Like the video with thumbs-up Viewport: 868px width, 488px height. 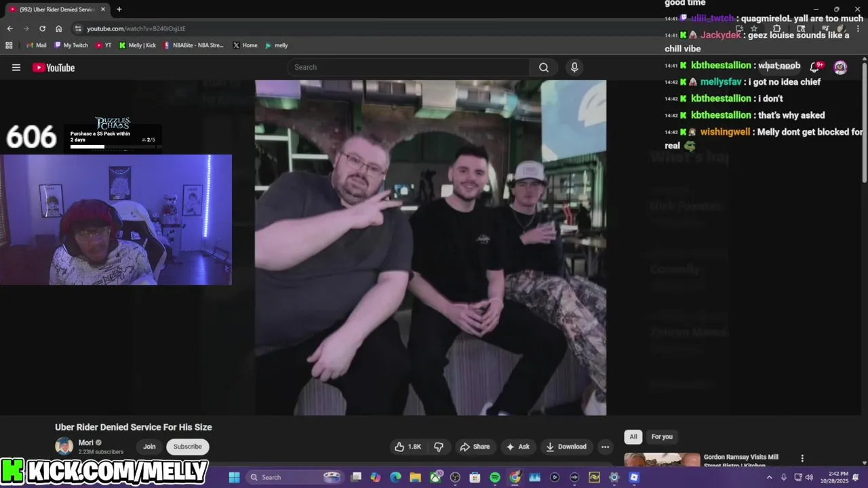coord(408,447)
